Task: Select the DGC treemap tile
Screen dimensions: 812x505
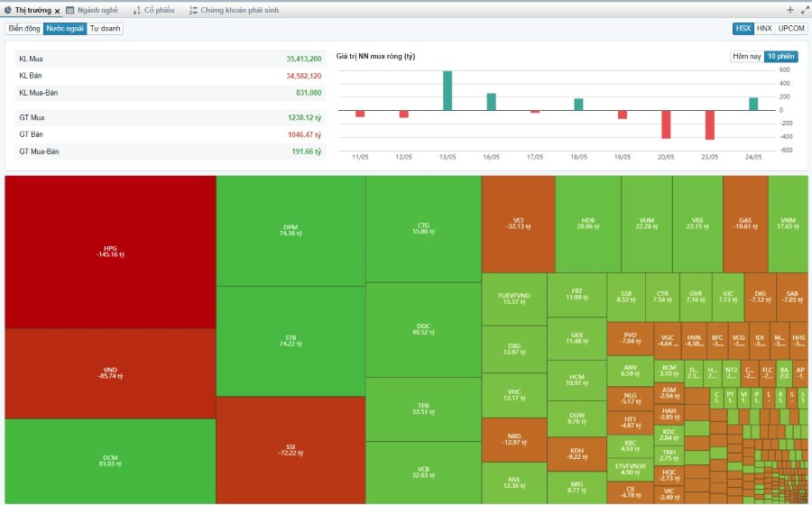Action: 423,329
